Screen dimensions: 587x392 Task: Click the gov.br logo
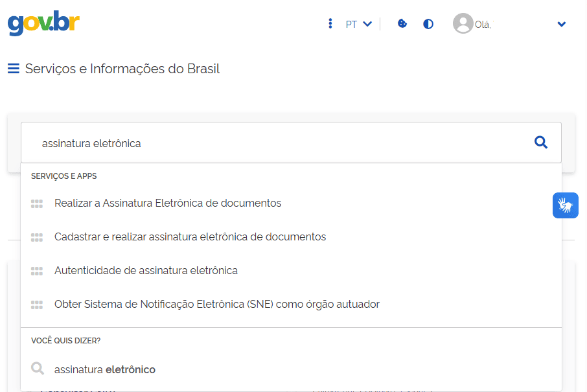click(x=43, y=23)
